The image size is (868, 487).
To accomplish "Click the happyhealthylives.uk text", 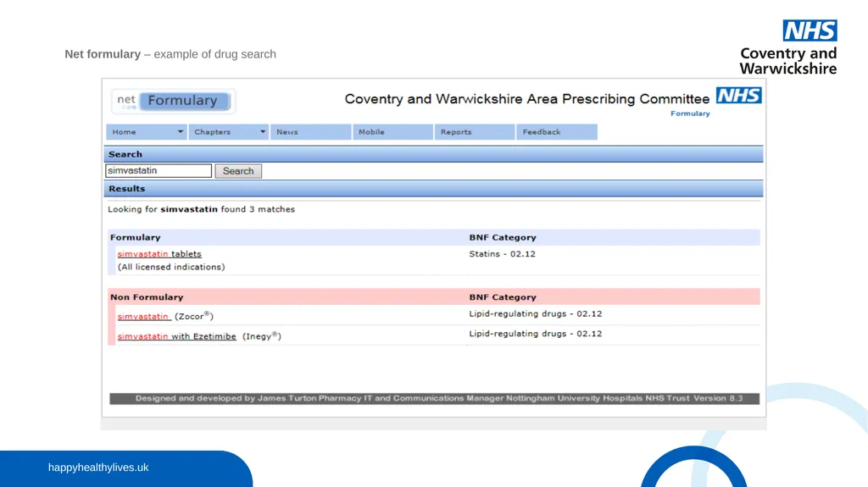I will [98, 468].
